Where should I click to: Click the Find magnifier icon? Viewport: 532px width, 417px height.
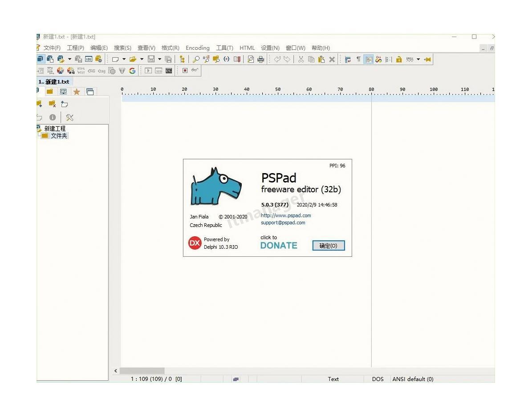click(x=196, y=59)
